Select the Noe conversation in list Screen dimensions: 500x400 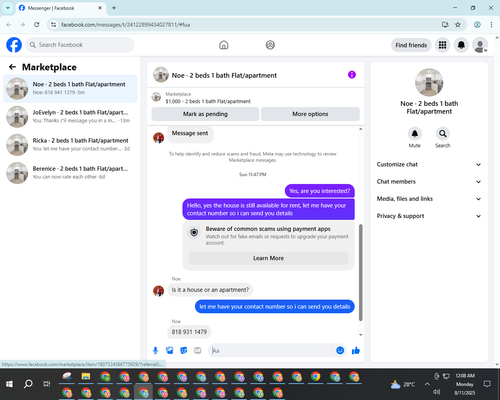click(70, 89)
